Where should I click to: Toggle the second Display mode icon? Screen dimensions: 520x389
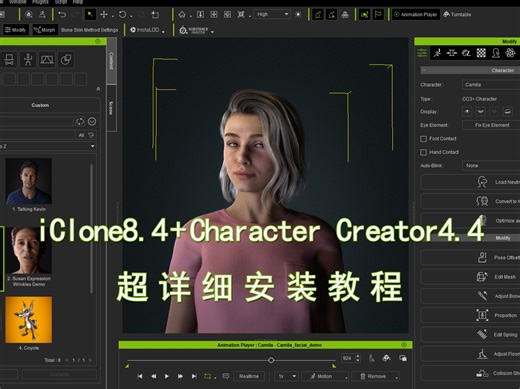coord(480,112)
